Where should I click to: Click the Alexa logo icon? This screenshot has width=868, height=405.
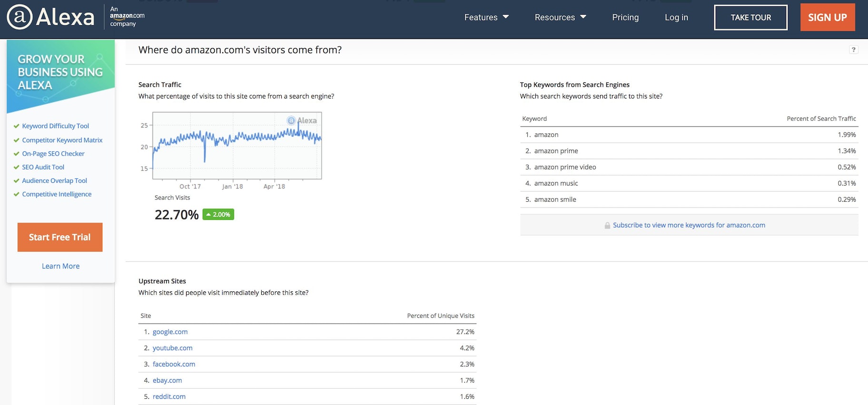[x=20, y=17]
